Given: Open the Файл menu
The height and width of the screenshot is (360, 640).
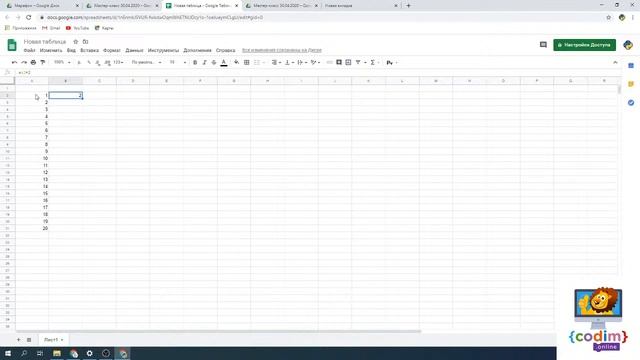Looking at the screenshot, I should (x=29, y=50).
